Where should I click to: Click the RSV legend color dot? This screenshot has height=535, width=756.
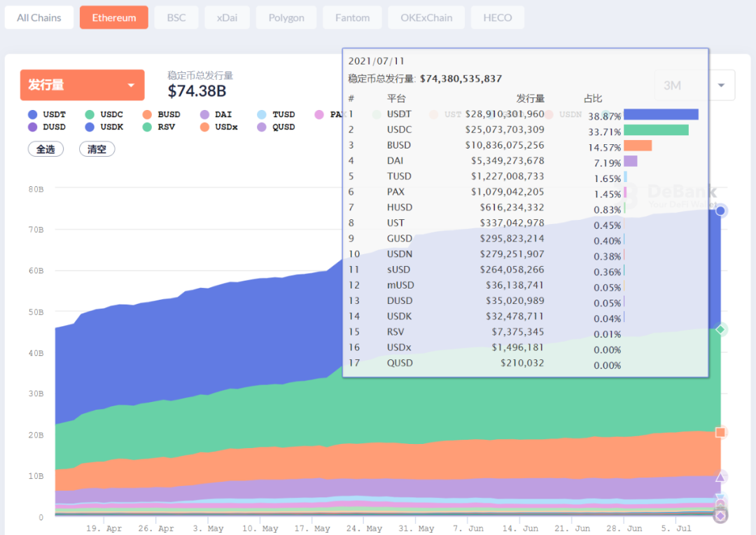pyautogui.click(x=147, y=127)
